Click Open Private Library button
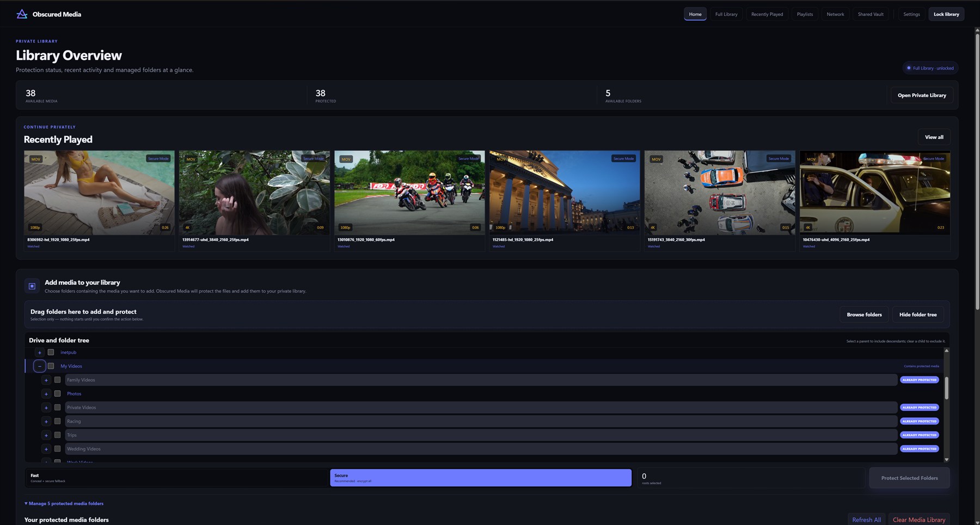The width and height of the screenshot is (980, 525). pos(922,95)
